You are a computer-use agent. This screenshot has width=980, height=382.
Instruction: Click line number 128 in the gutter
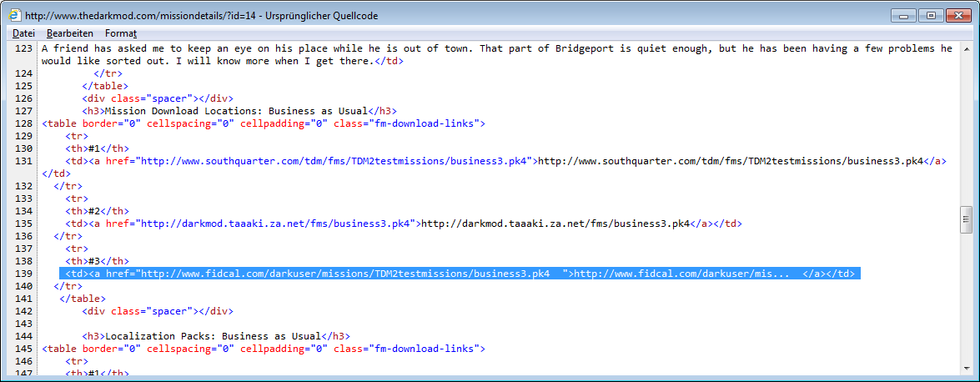point(23,123)
